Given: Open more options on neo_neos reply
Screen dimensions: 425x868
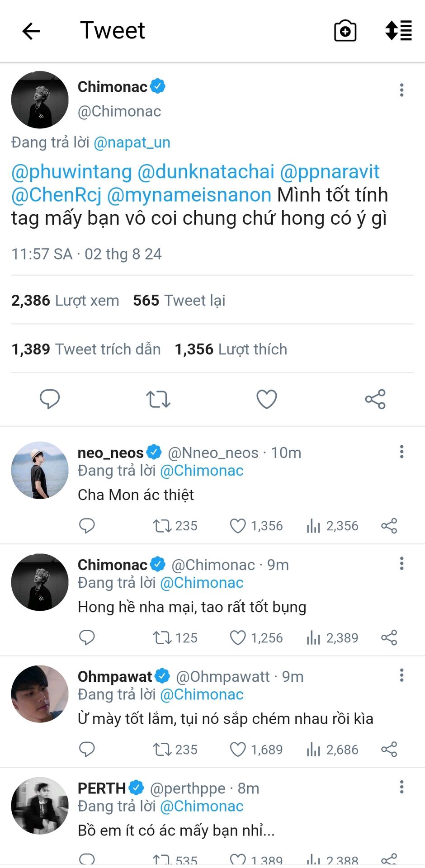Looking at the screenshot, I should tap(401, 452).
